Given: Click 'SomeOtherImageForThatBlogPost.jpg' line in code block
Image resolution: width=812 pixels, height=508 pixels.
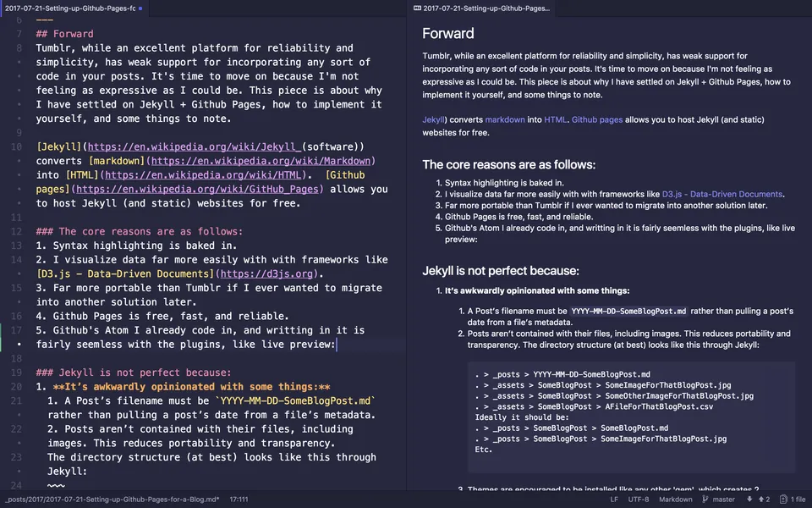Looking at the screenshot, I should coord(614,396).
